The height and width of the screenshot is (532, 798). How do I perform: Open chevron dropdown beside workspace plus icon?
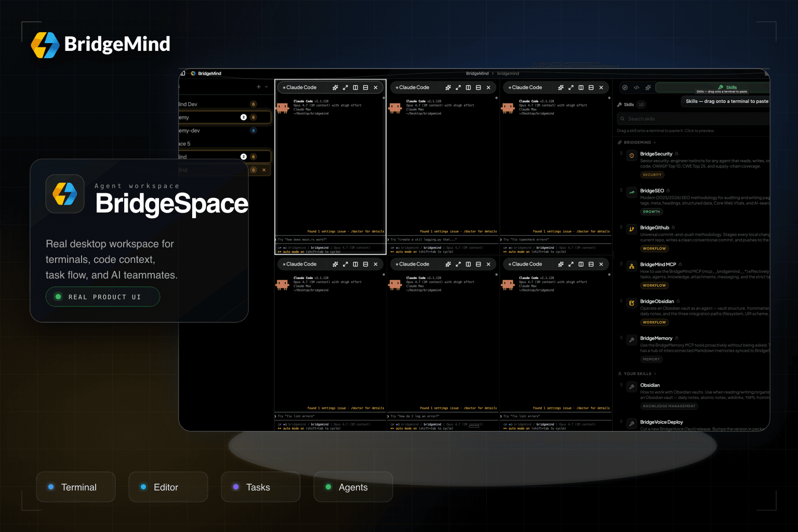[267, 87]
